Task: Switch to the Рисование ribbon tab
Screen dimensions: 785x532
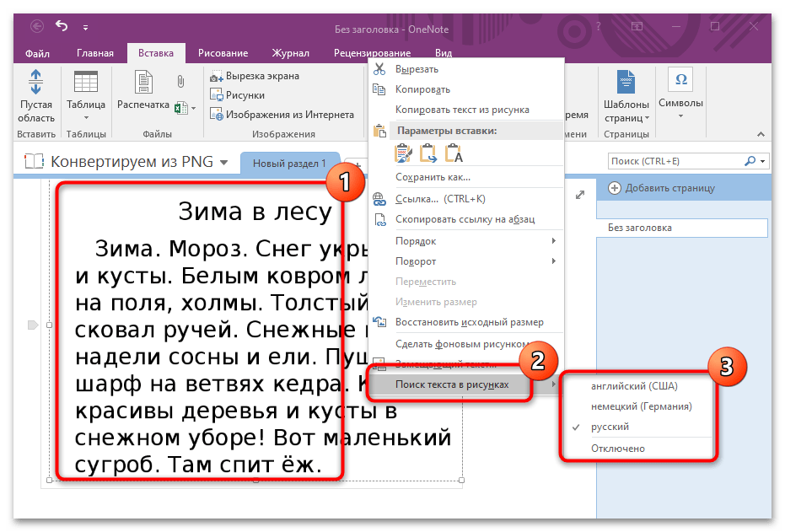Action: [x=223, y=53]
